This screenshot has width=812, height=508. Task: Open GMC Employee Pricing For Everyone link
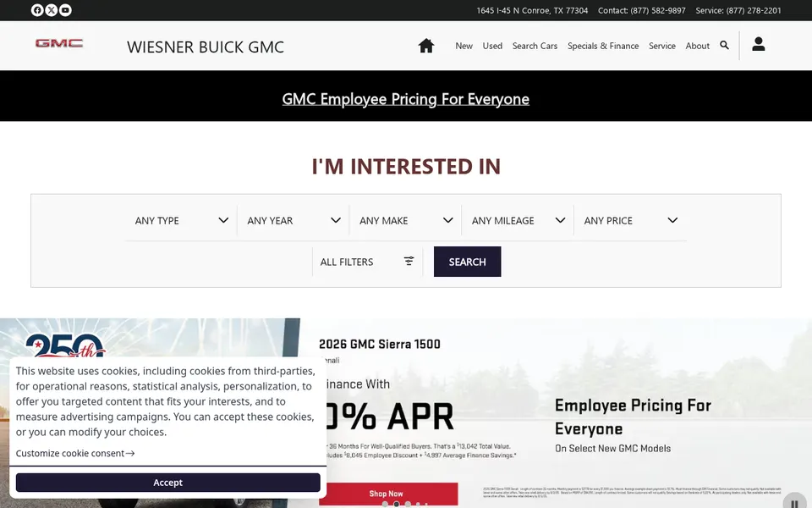(405, 99)
